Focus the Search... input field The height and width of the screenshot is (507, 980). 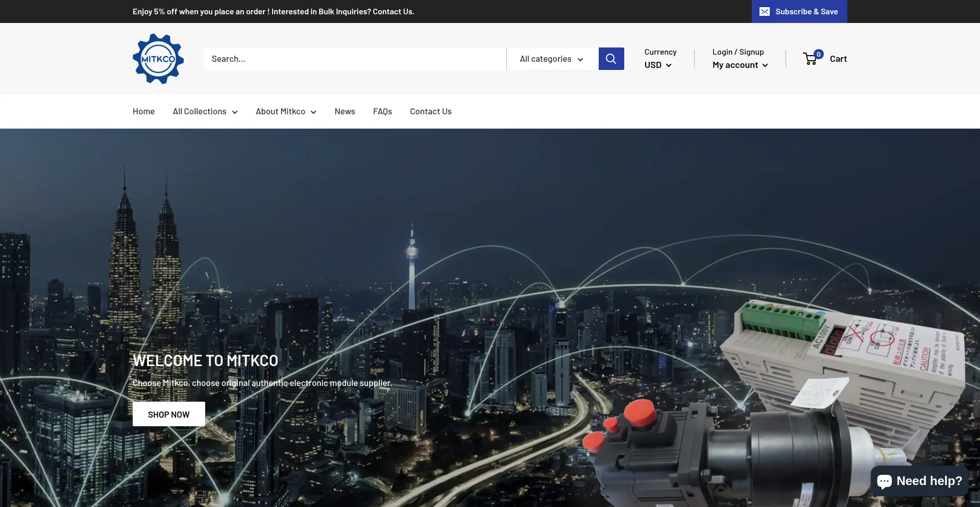tap(355, 59)
